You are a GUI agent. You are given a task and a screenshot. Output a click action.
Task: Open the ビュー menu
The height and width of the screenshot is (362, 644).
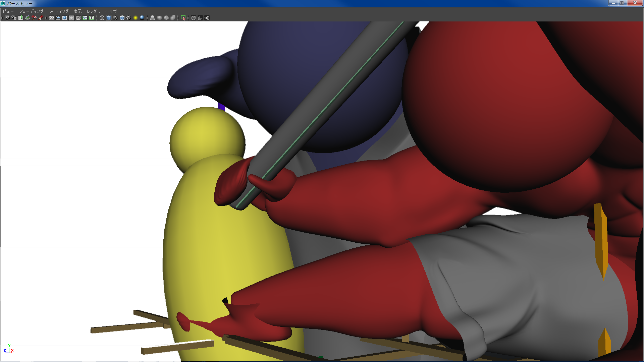[x=8, y=11]
